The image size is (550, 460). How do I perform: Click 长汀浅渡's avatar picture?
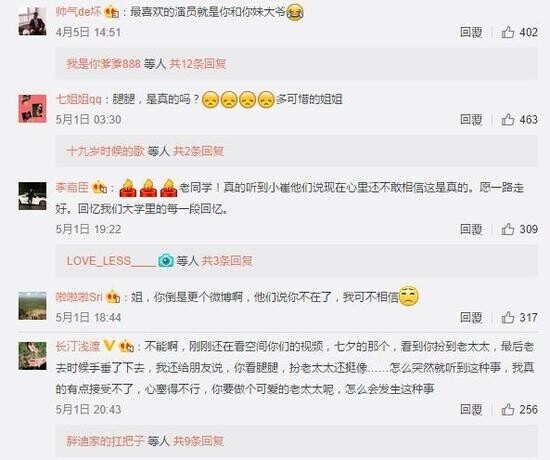click(x=32, y=355)
